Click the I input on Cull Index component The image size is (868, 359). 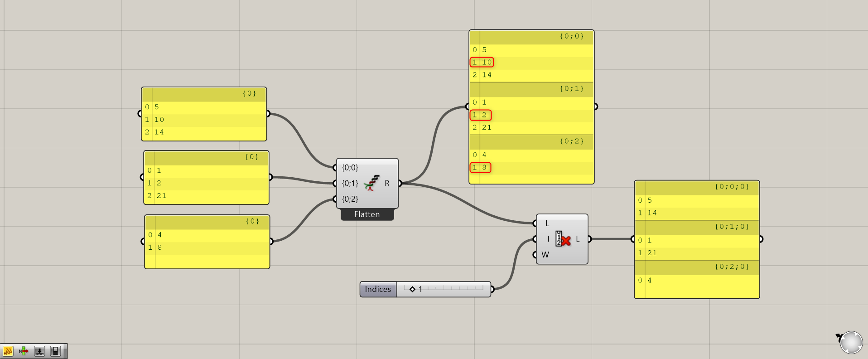(548, 239)
